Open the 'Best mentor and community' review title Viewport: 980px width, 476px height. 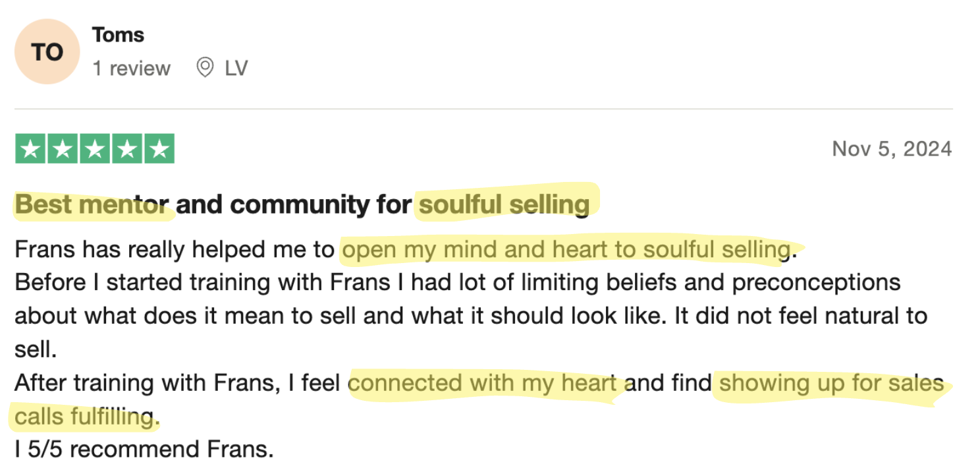pos(302,204)
